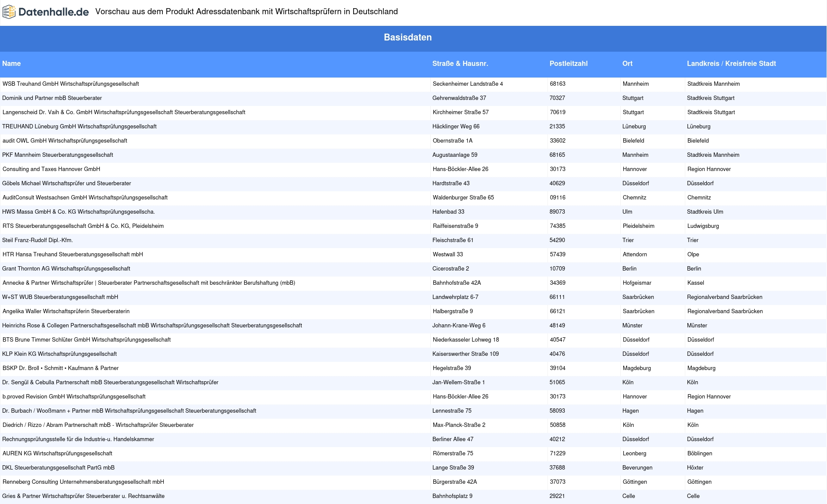Image resolution: width=827 pixels, height=504 pixels.
Task: Select postal code 68163
Action: click(558, 84)
